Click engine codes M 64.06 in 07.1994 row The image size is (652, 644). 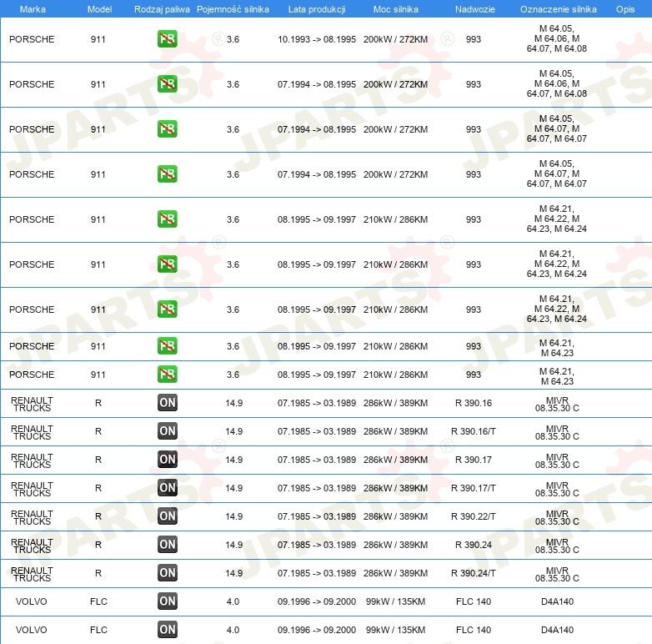pos(557,83)
